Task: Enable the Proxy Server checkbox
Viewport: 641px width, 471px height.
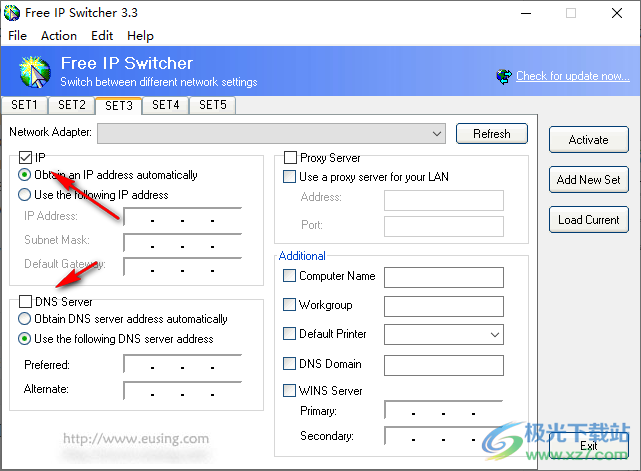Action: click(x=290, y=157)
